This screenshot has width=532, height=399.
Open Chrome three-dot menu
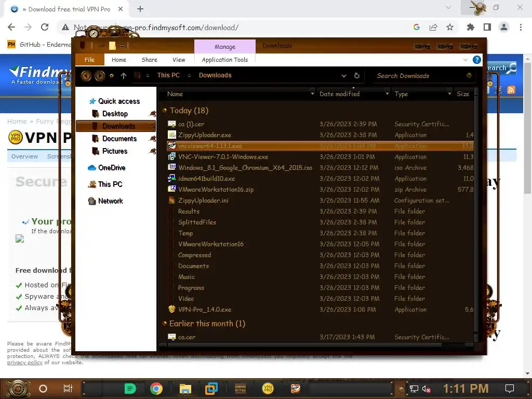pos(521,27)
